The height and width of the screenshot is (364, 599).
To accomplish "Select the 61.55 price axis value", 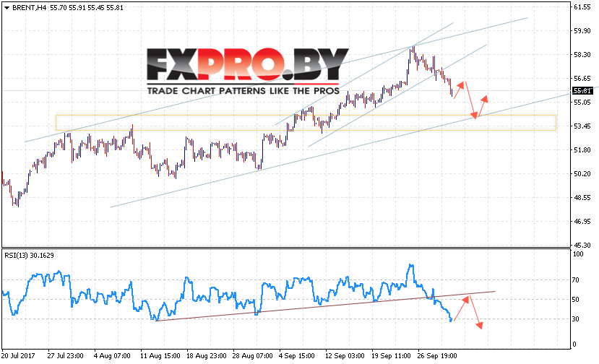I will click(582, 7).
